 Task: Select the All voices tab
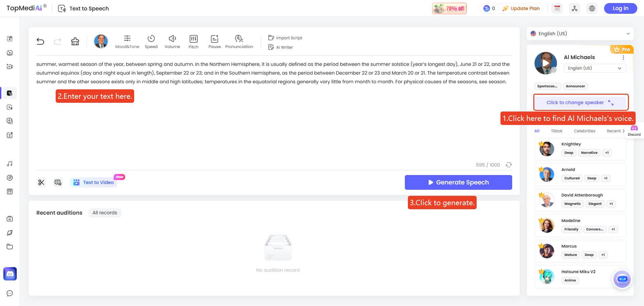(x=537, y=131)
